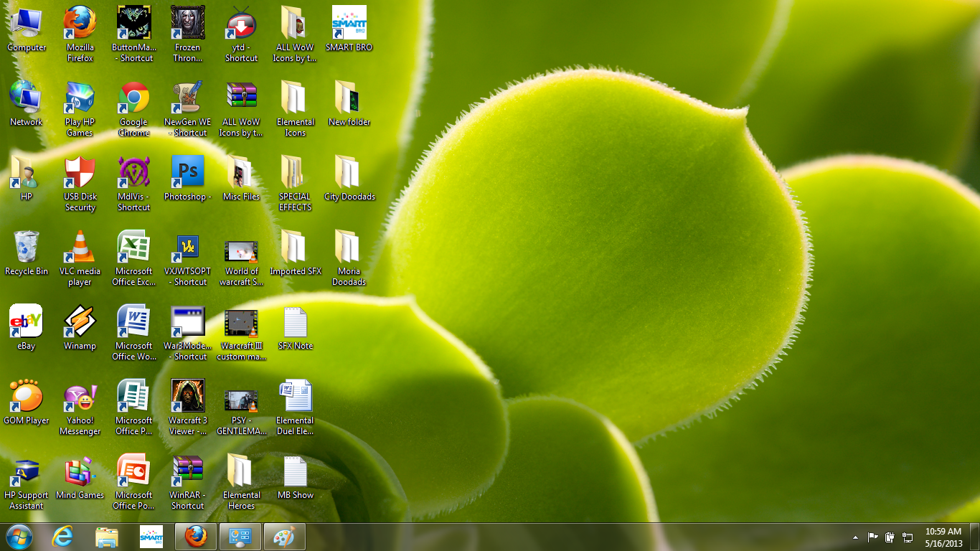Select the Google Chrome desktop shortcut
Viewport: 980px width, 551px height.
pos(134,108)
